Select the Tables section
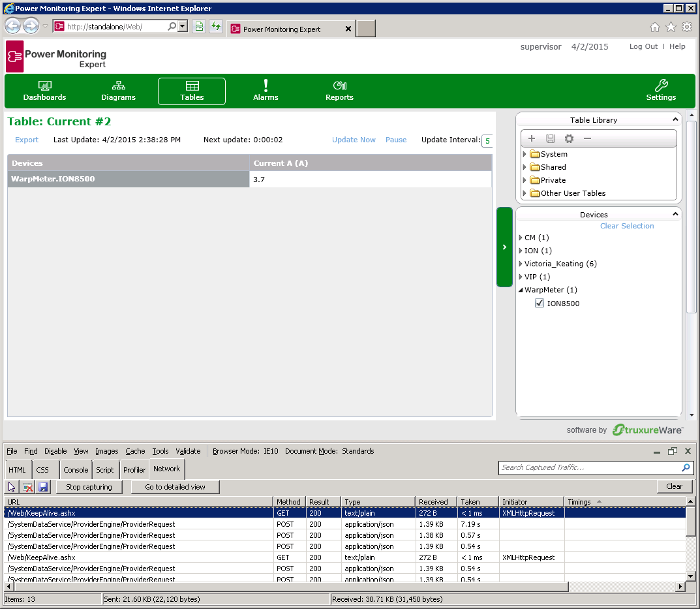Viewport: 700px width, 609px height. [192, 91]
